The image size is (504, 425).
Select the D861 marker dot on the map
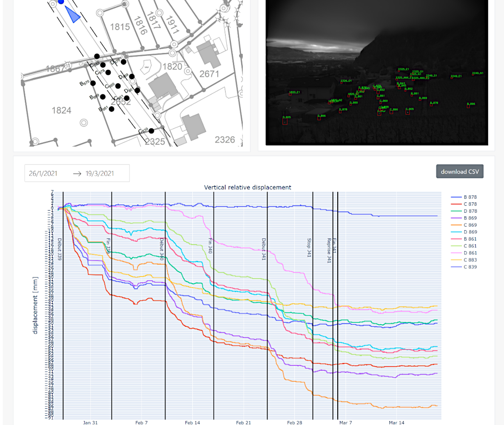tap(137, 91)
